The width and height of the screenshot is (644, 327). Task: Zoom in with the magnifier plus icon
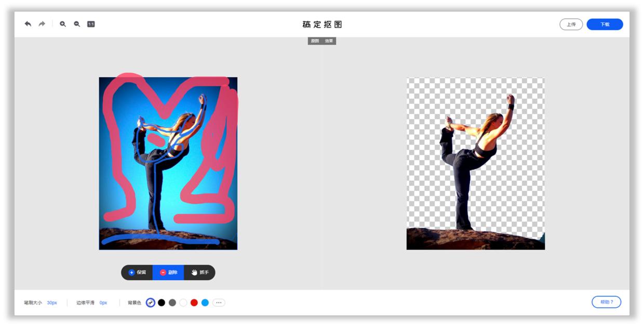click(x=62, y=24)
